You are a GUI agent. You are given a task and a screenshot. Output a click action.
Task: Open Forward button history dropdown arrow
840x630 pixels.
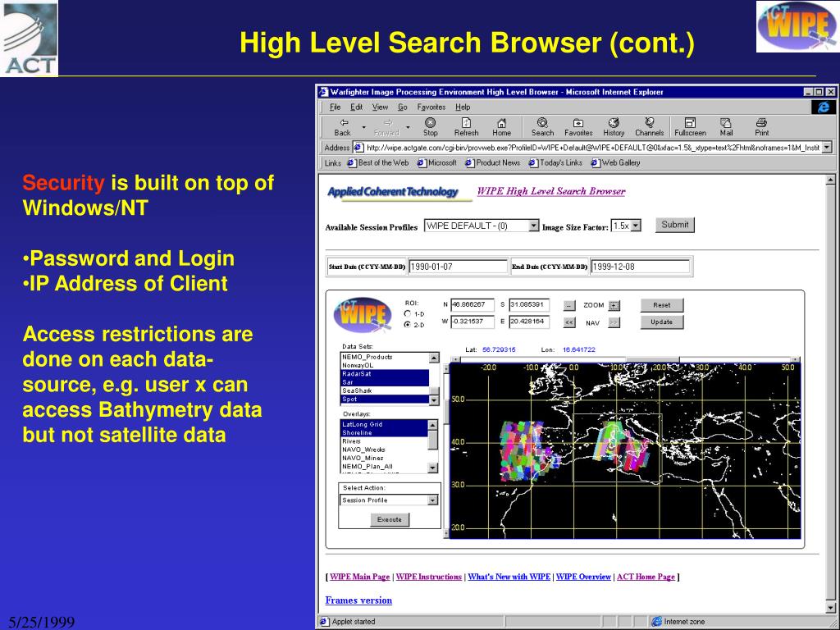point(408,127)
